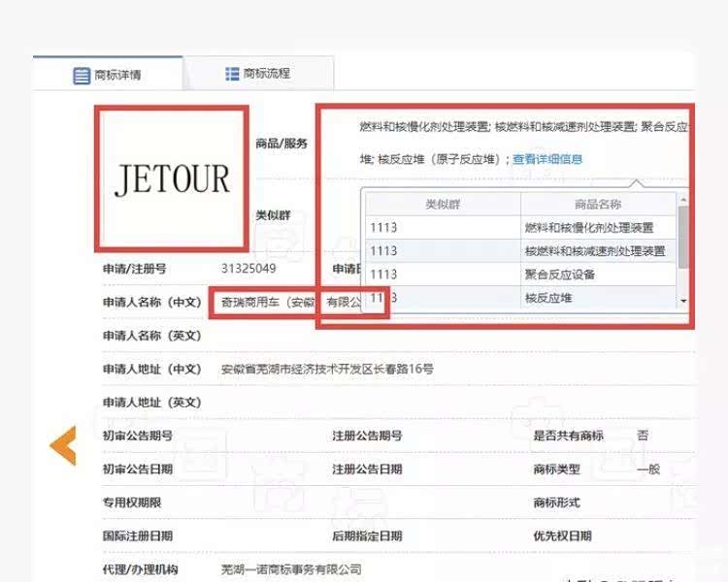The height and width of the screenshot is (582, 728).
Task: Click the document icon beside 商标详情
Action: tap(83, 76)
